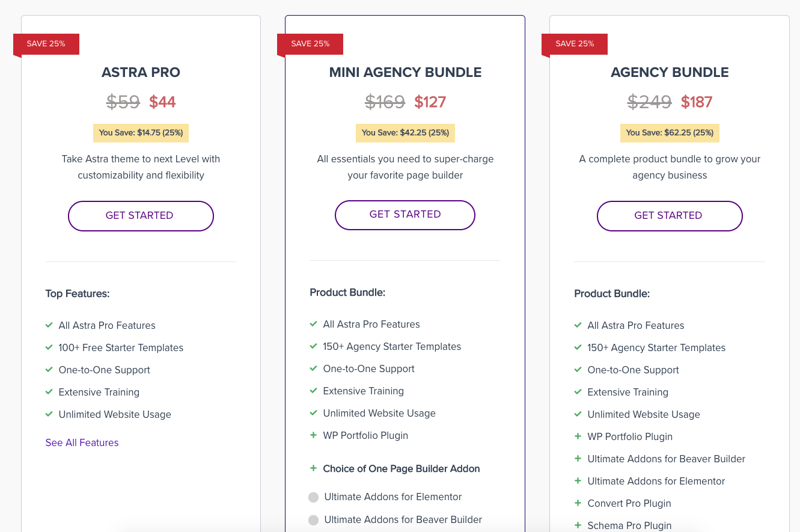The image size is (800, 532).
Task: Click plus icon beside Schema Pro Plugin
Action: [578, 525]
